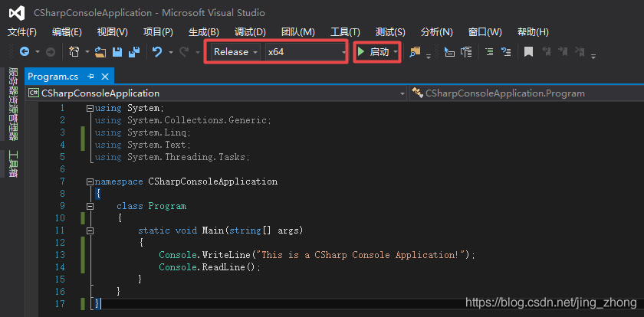Open the 工具(T) menu
The width and height of the screenshot is (644, 317).
(x=346, y=32)
